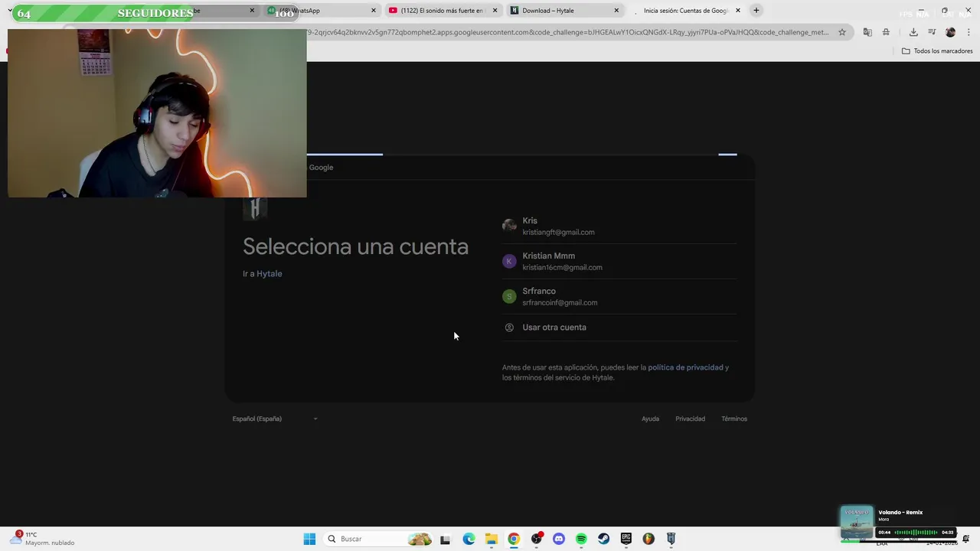Open Microsoft Edge from the taskbar

469,539
